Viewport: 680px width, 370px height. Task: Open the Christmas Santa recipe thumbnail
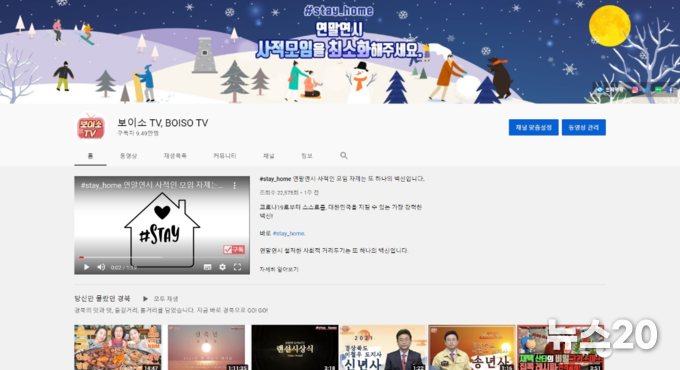coord(560,347)
